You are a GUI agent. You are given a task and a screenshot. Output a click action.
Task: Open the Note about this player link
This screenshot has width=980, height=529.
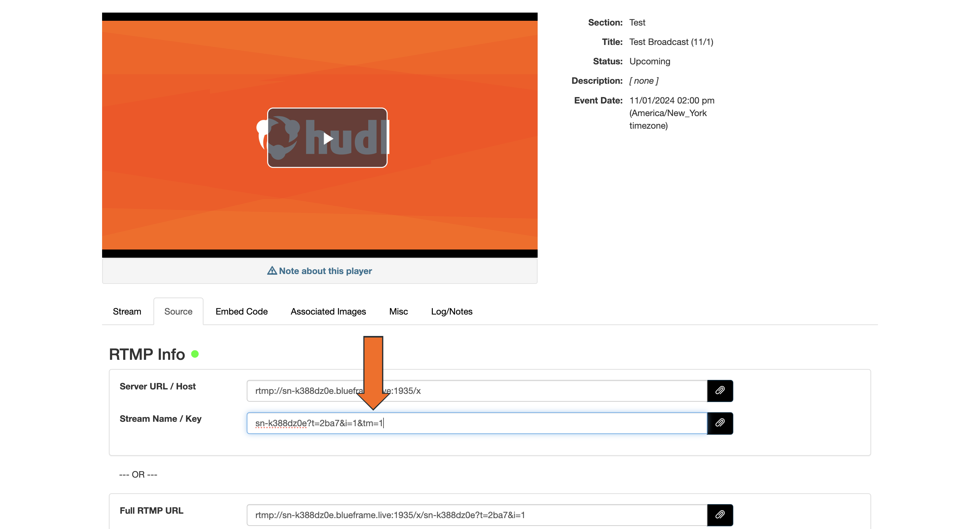[x=326, y=271]
